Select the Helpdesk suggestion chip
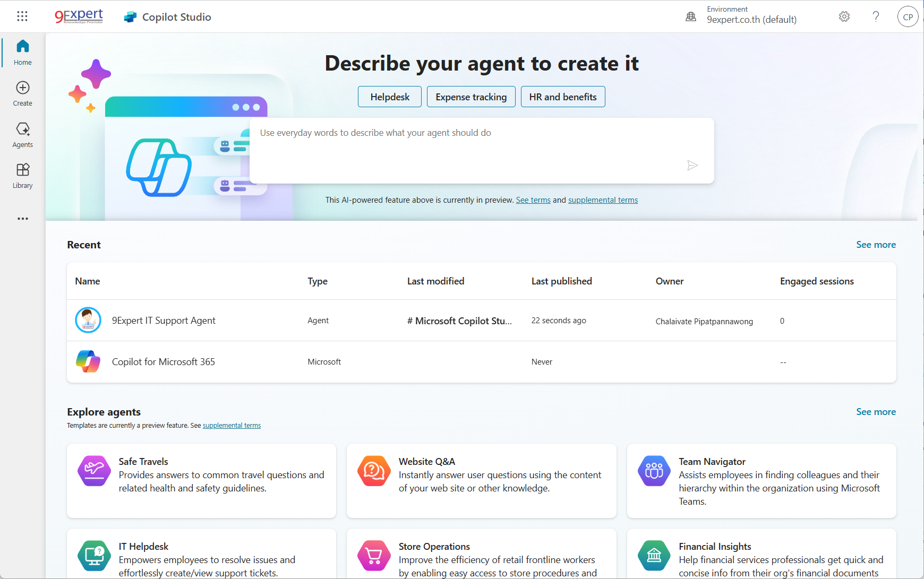 point(389,97)
